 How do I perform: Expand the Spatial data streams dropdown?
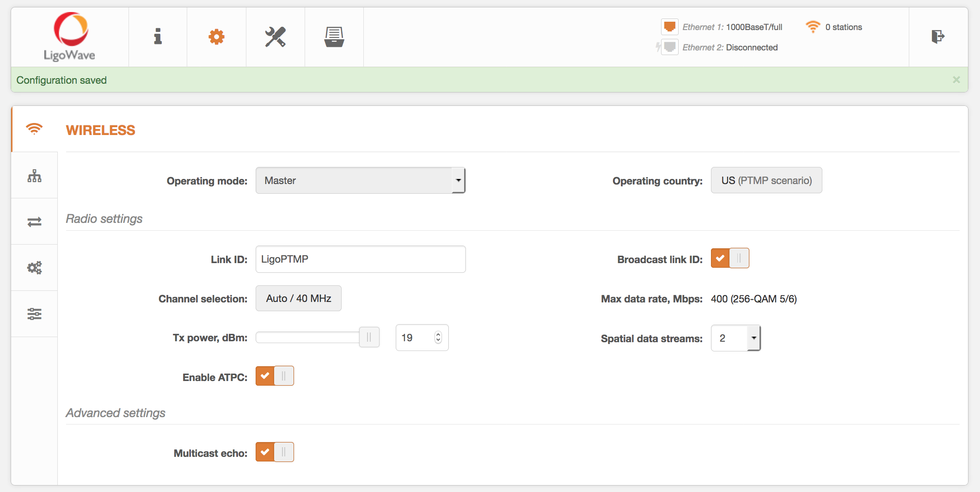click(753, 338)
